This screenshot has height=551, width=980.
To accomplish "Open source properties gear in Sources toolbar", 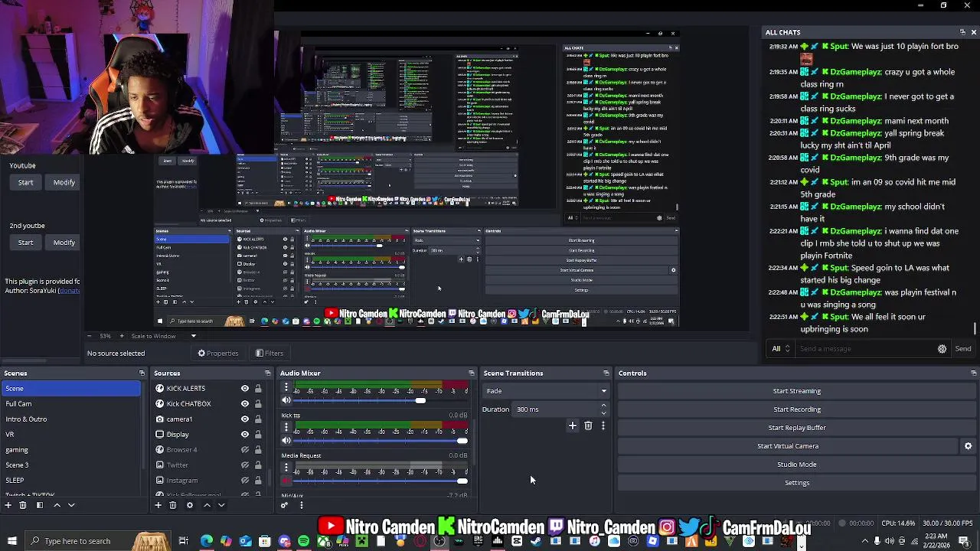I will 189,505.
